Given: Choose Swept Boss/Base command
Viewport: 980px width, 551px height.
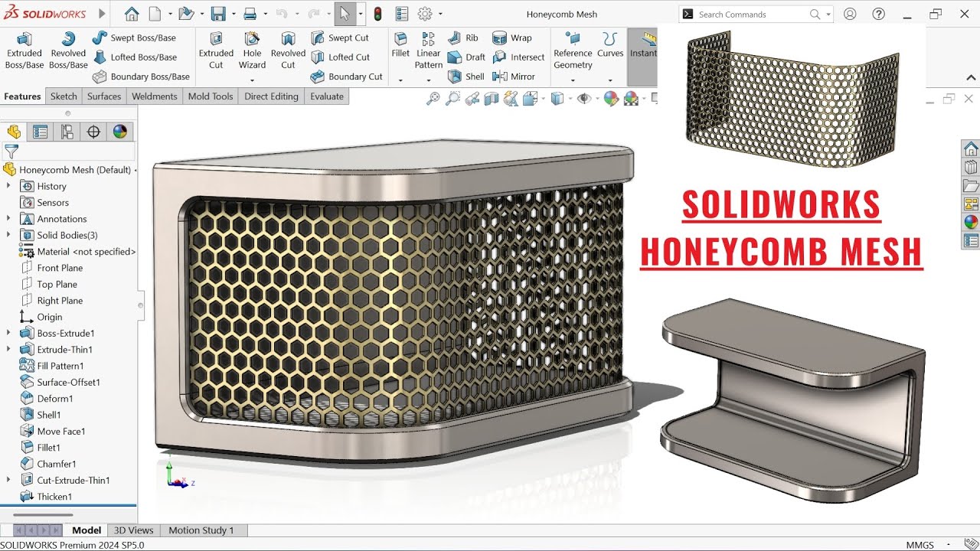Looking at the screenshot, I should pos(134,37).
